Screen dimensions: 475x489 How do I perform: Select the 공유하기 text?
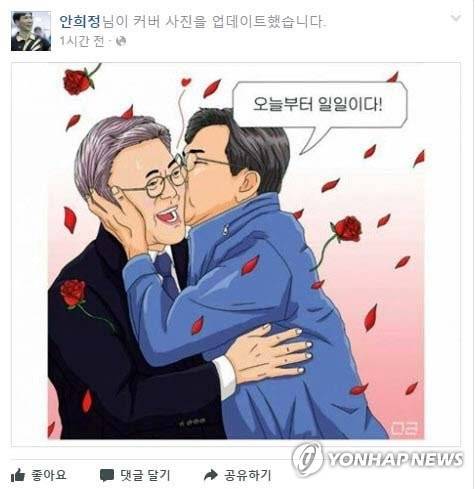pos(248,475)
